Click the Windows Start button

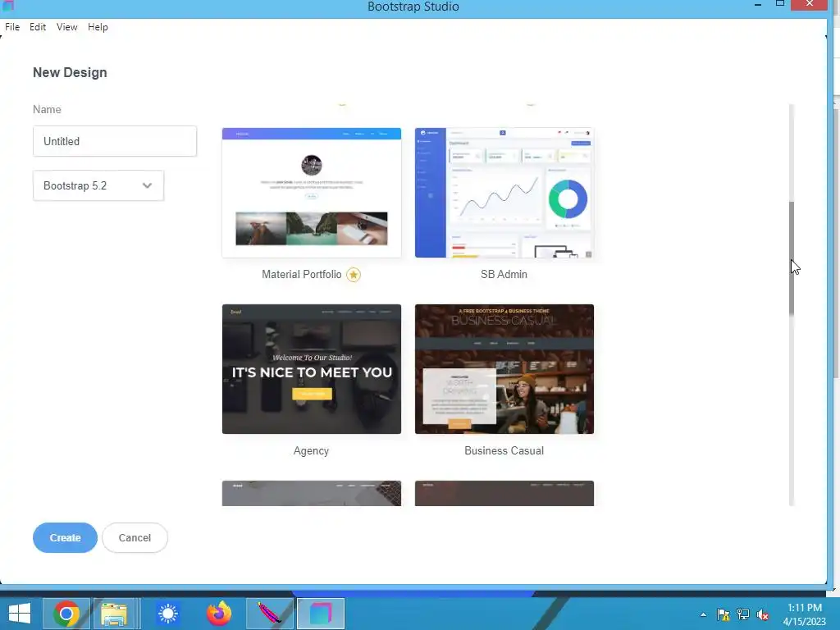coord(20,614)
